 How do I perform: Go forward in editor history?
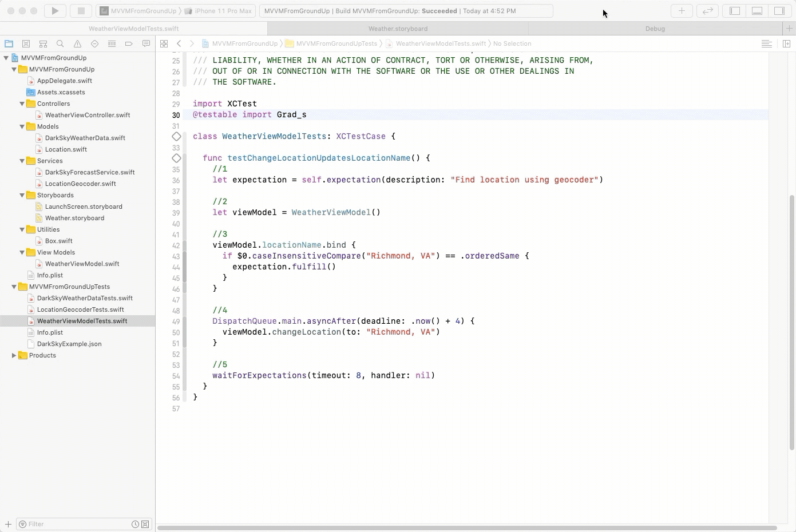click(192, 43)
